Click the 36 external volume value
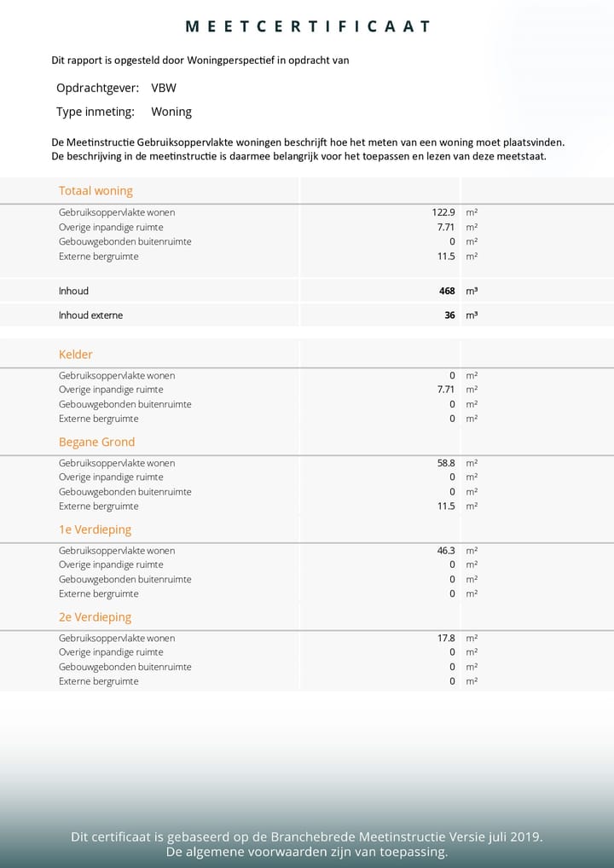 point(449,315)
